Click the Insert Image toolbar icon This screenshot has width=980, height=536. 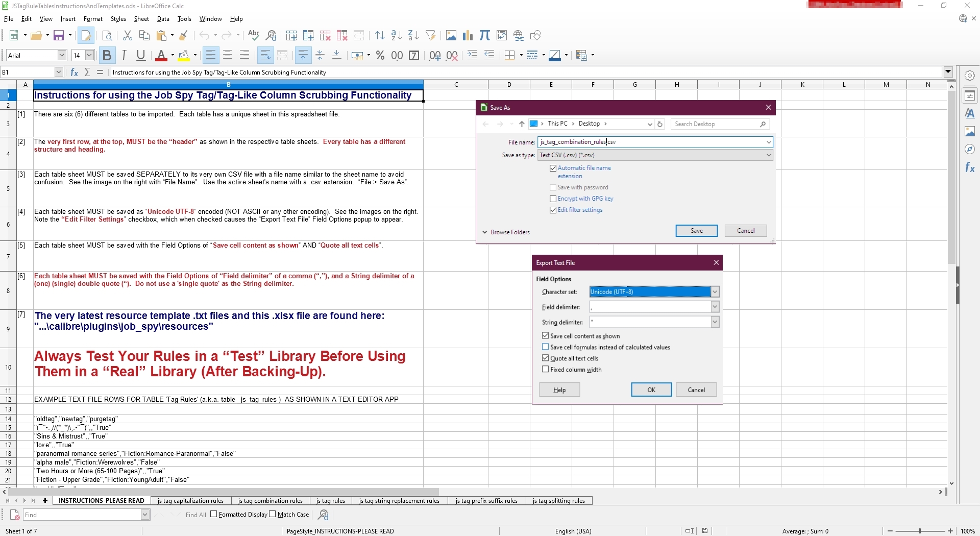tap(451, 36)
